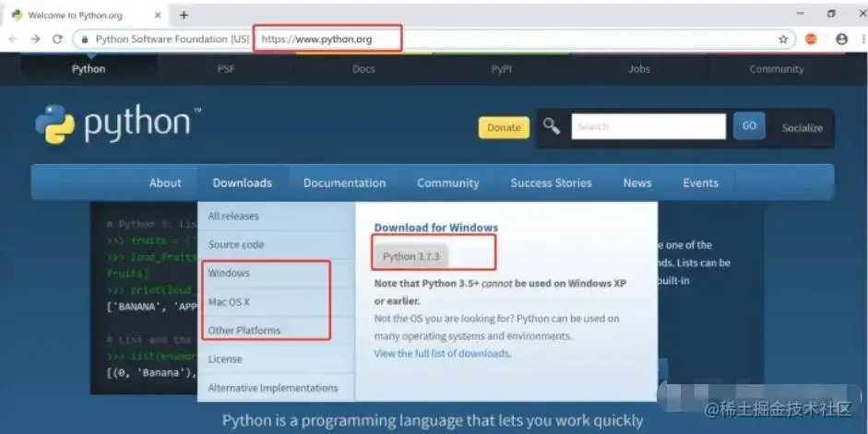This screenshot has width=868, height=434.
Task: Click the address bar URL
Action: coord(316,40)
